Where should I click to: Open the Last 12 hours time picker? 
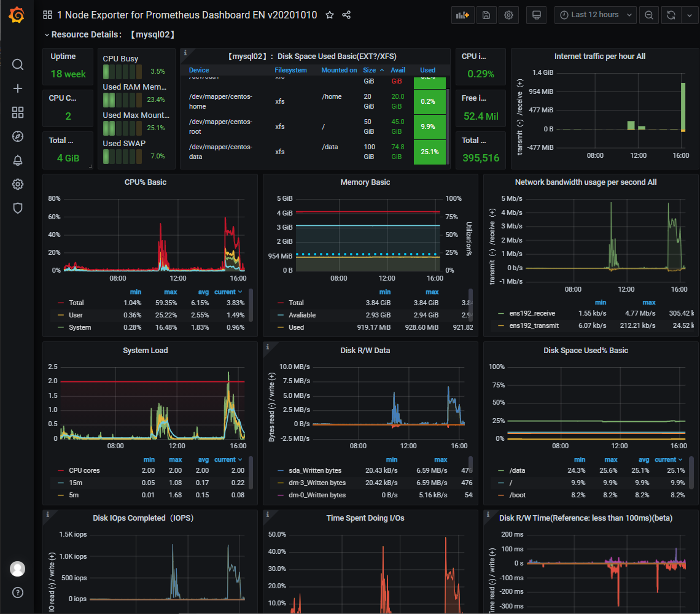[594, 15]
